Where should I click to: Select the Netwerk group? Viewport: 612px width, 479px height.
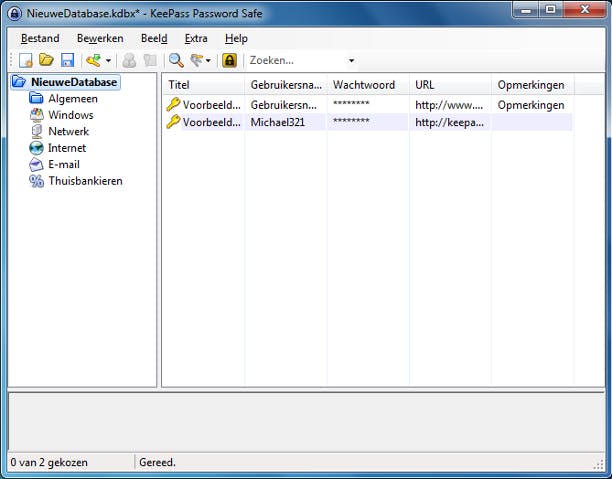(69, 132)
